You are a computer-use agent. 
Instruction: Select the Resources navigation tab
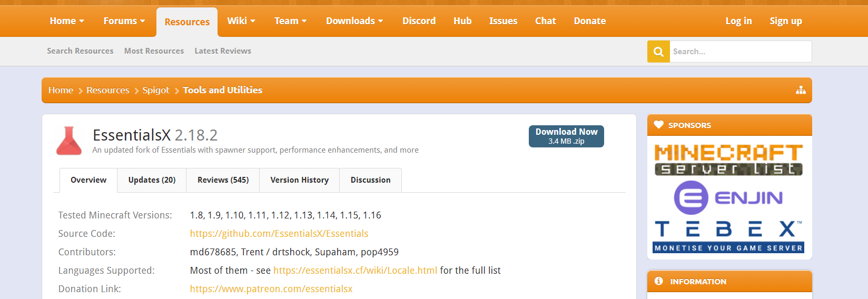187,22
